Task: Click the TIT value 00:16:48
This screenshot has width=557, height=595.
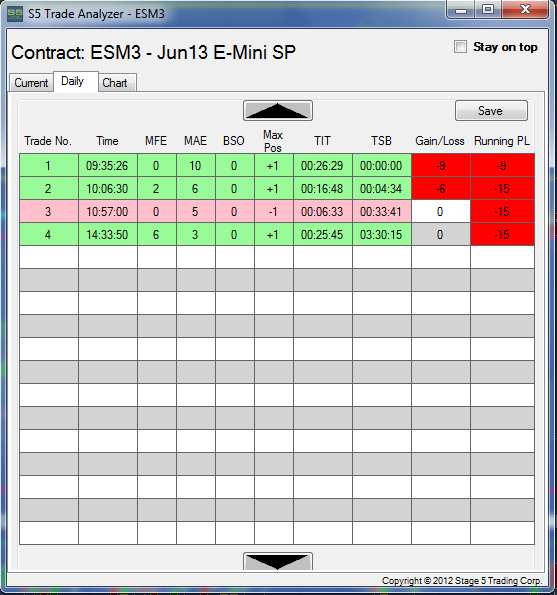Action: pyautogui.click(x=323, y=189)
